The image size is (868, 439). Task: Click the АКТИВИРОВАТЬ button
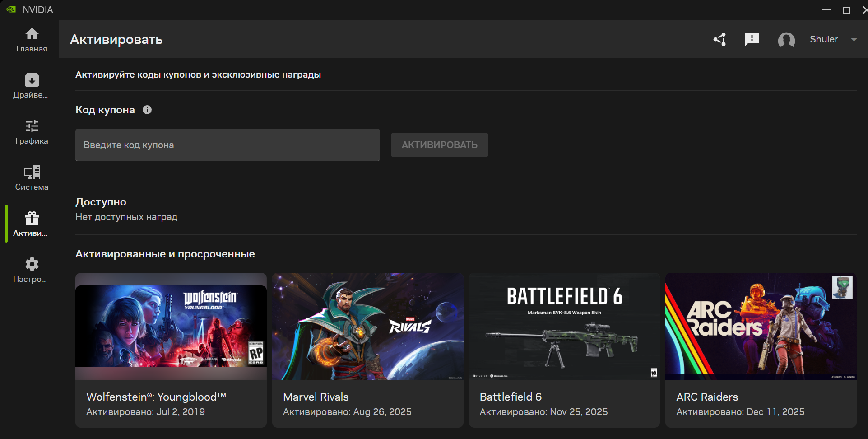coord(440,145)
